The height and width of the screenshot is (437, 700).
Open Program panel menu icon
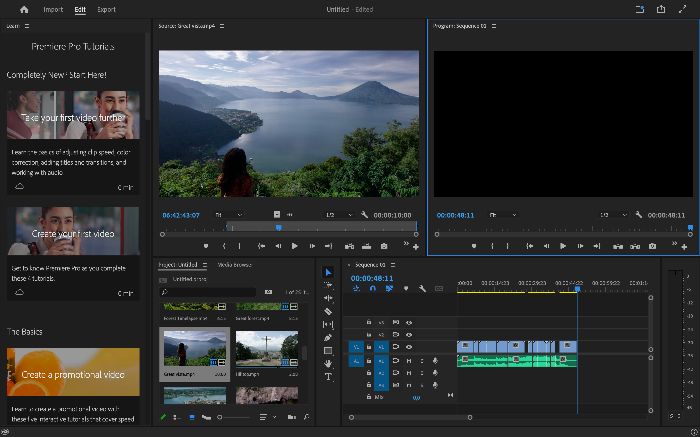pos(494,26)
